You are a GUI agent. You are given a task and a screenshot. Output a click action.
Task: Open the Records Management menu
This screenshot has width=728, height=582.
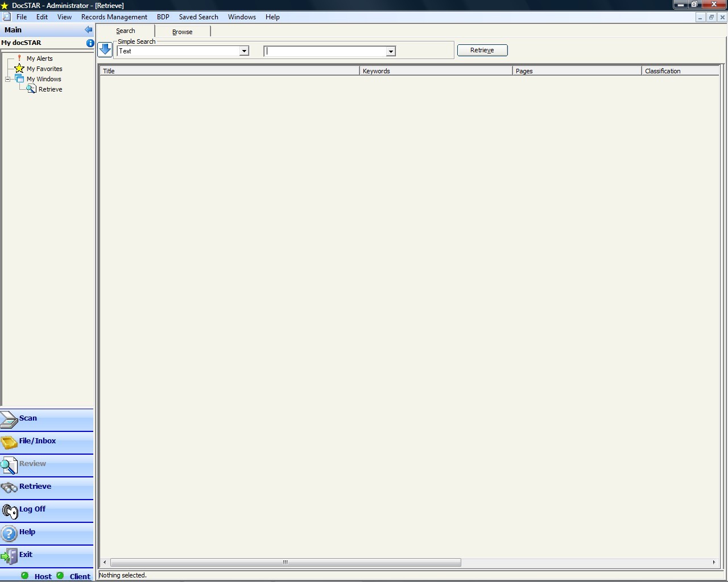(114, 17)
